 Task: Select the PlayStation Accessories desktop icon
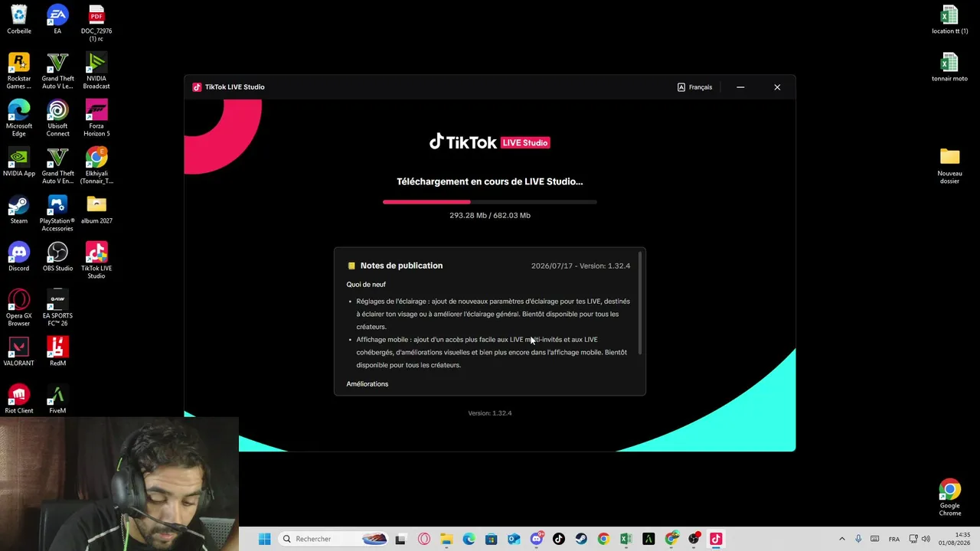(x=57, y=214)
